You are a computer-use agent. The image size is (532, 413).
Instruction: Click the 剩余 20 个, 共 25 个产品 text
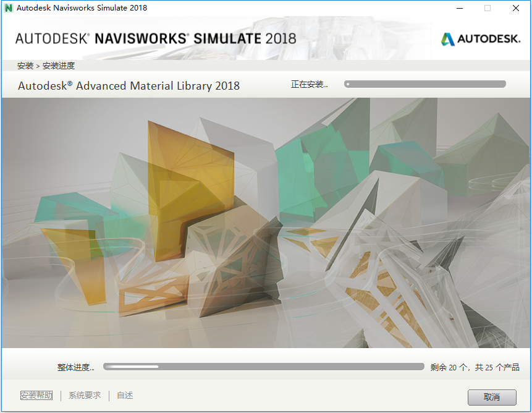[x=475, y=367]
